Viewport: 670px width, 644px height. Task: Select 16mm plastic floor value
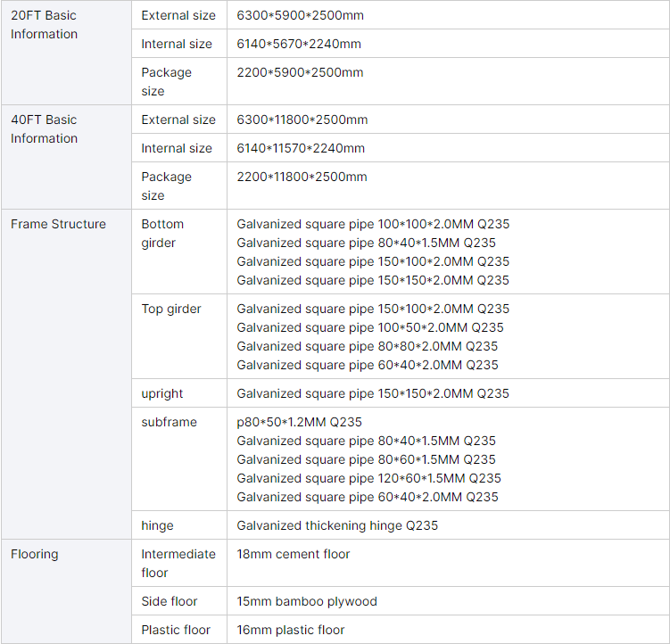(x=291, y=630)
